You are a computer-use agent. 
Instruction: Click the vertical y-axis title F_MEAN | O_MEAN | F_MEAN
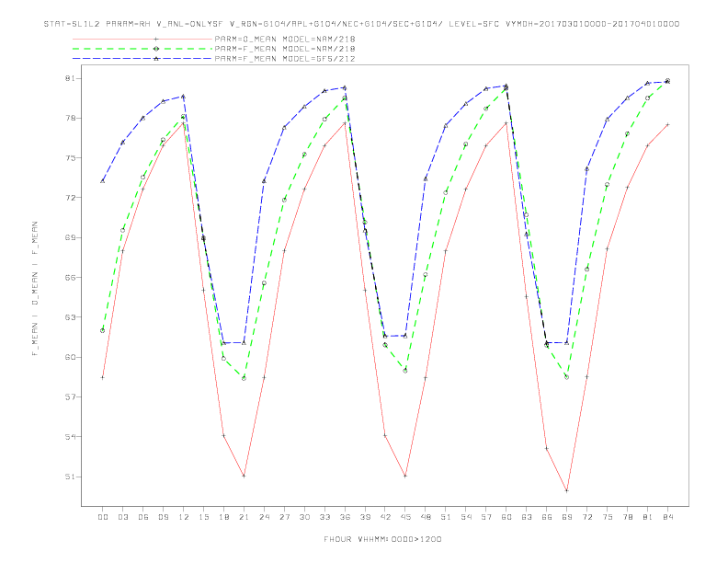click(x=35, y=289)
